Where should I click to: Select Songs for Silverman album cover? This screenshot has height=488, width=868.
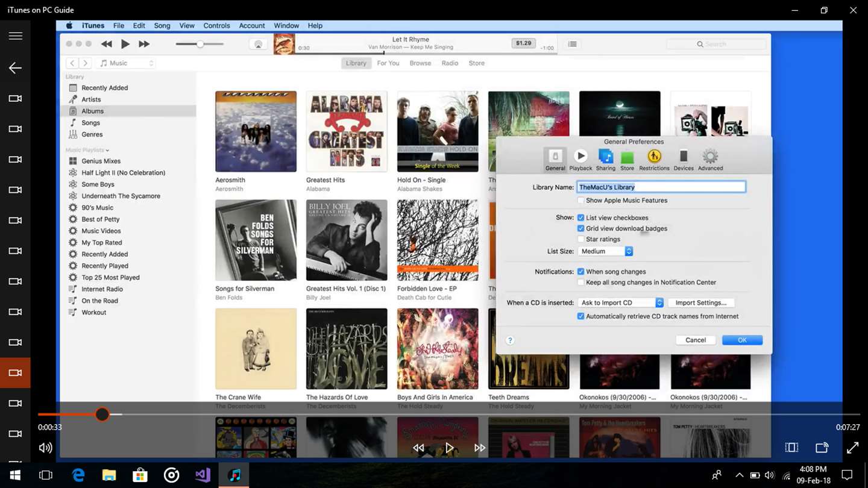pyautogui.click(x=256, y=240)
